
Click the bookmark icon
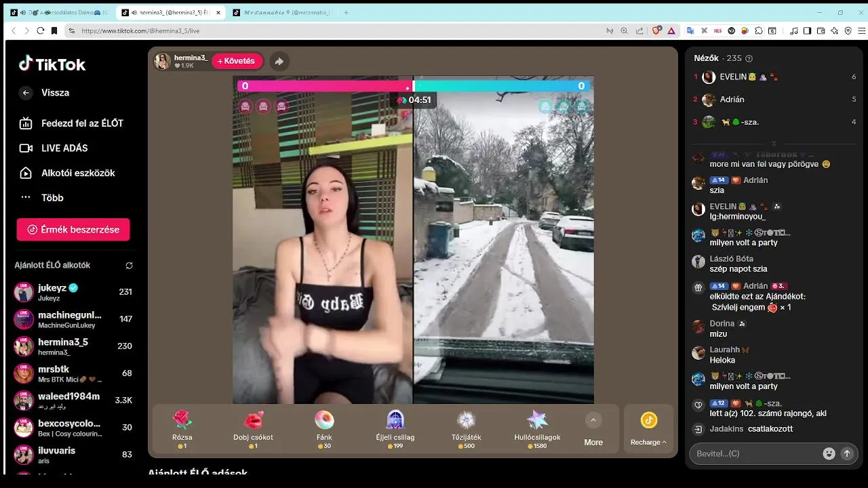pos(54,30)
